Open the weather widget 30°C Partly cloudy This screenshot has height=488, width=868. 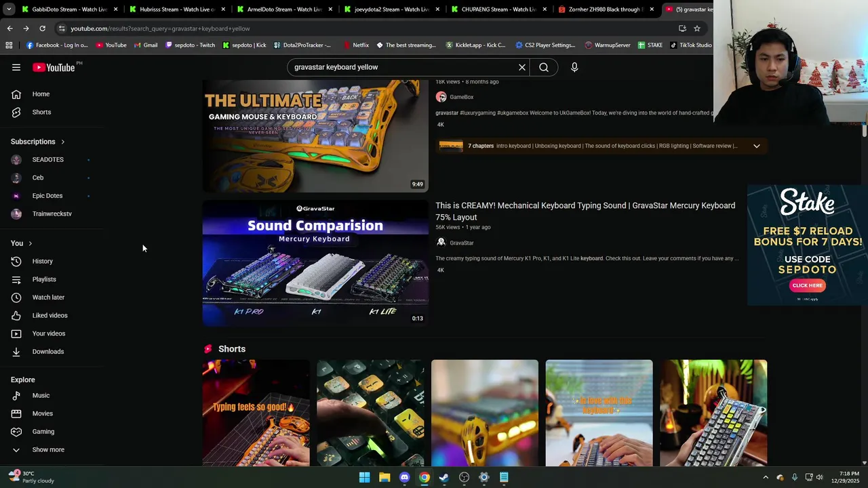coord(31,477)
